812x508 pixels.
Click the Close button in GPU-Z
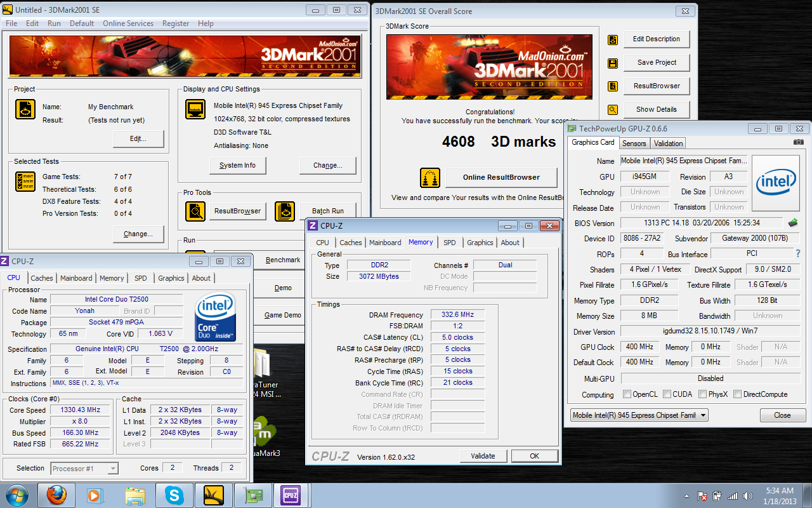tap(783, 415)
